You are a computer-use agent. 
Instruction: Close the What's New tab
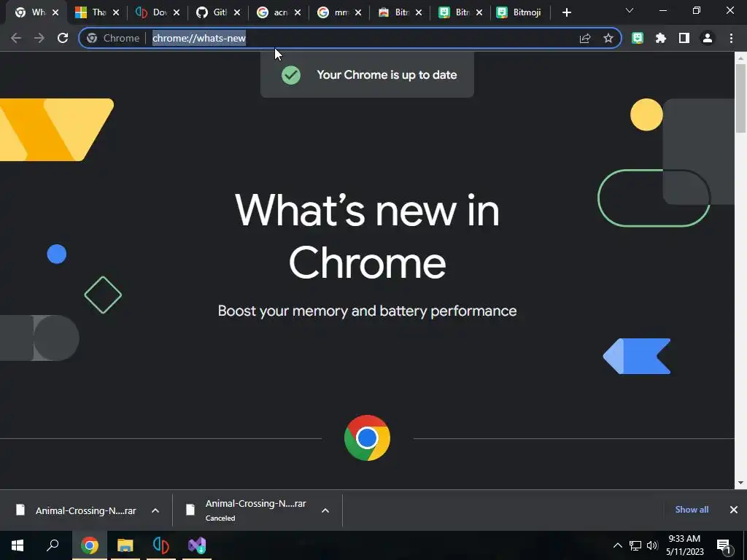point(55,13)
